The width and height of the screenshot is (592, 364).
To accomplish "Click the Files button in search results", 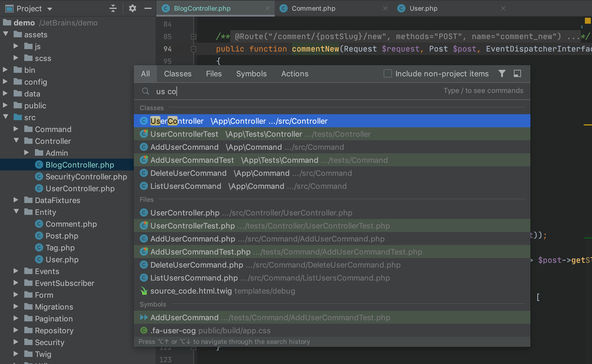I will (213, 74).
